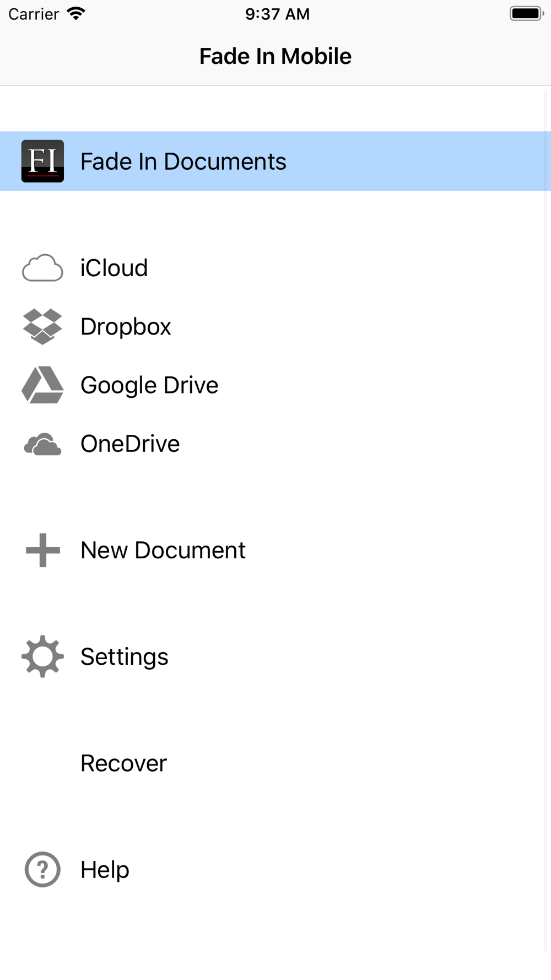Tap the Fade In app logo icon
Viewport: 551px width, 980px height.
click(42, 161)
